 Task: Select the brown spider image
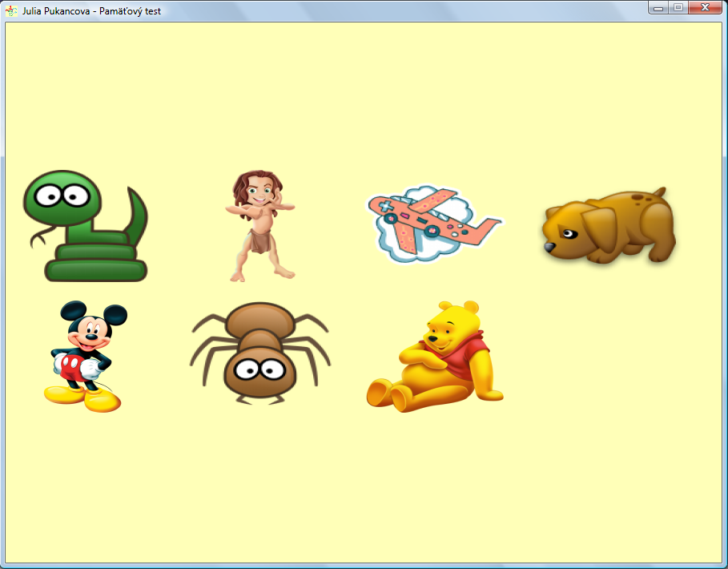point(259,353)
